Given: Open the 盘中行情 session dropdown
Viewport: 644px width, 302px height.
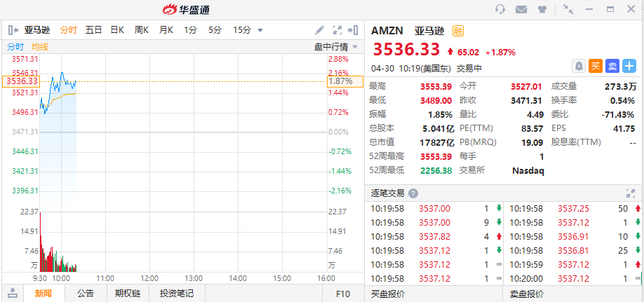Looking at the screenshot, I should pos(335,47).
